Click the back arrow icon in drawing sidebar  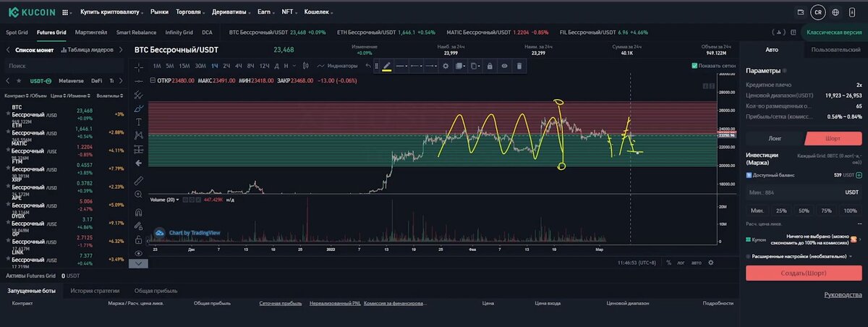(x=138, y=163)
